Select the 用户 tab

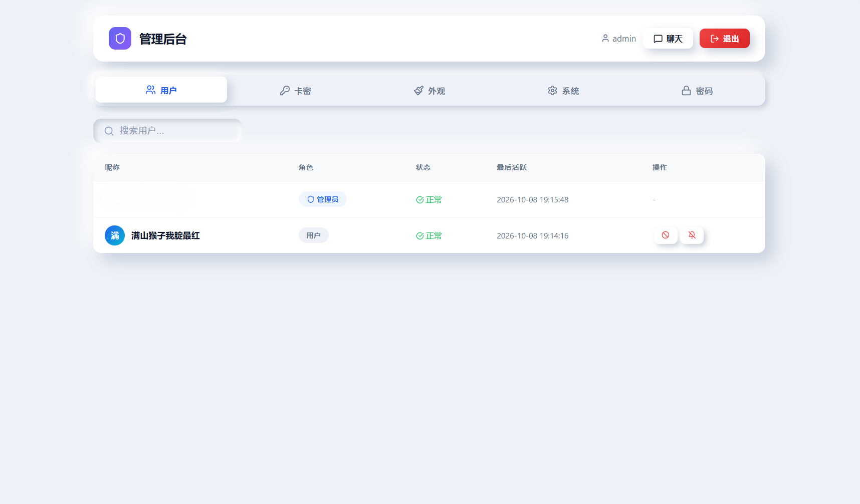[161, 90]
